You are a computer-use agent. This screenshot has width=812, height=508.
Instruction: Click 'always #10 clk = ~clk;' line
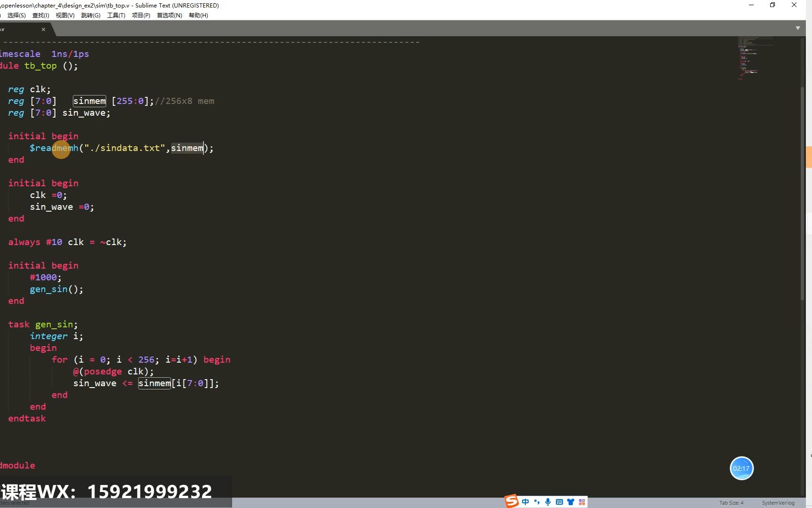tap(67, 242)
